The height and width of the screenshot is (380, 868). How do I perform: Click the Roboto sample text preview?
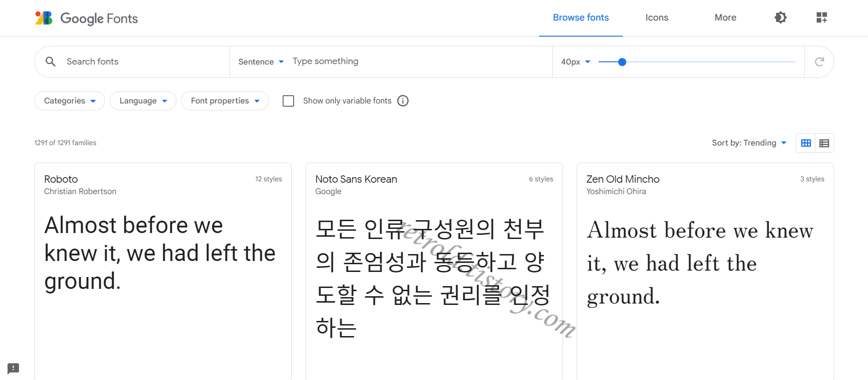[160, 253]
